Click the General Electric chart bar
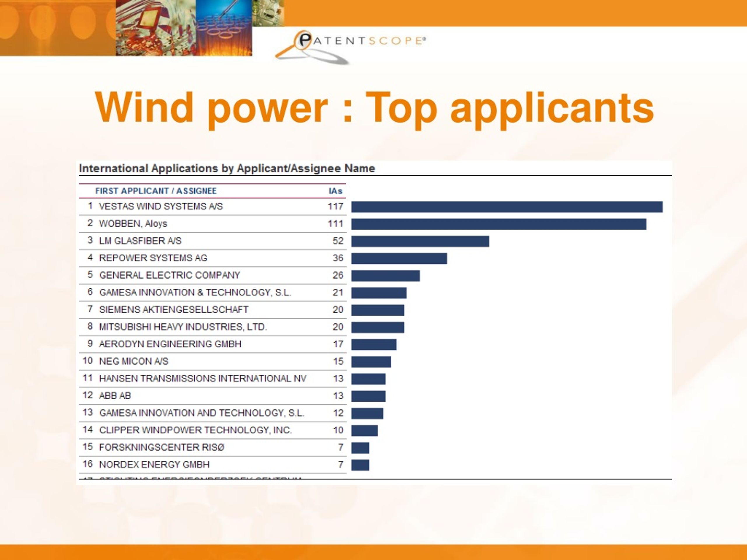This screenshot has width=747, height=560. 386,276
